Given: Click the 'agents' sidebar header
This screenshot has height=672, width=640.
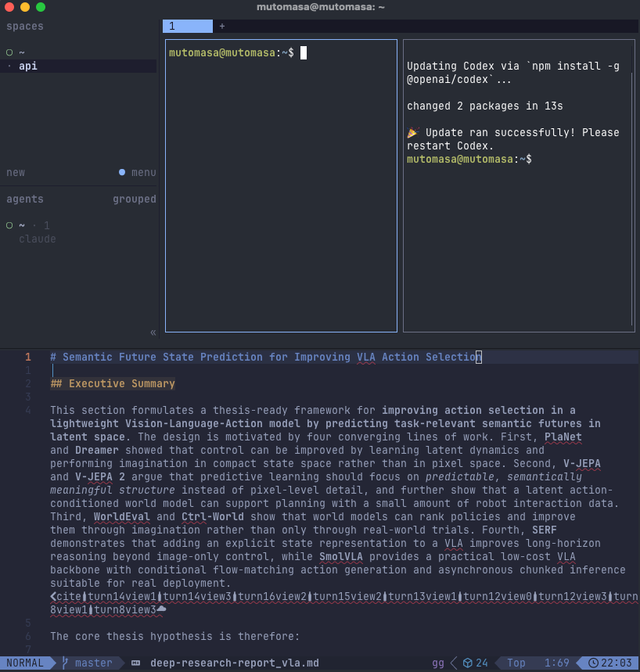Looking at the screenshot, I should tap(25, 199).
